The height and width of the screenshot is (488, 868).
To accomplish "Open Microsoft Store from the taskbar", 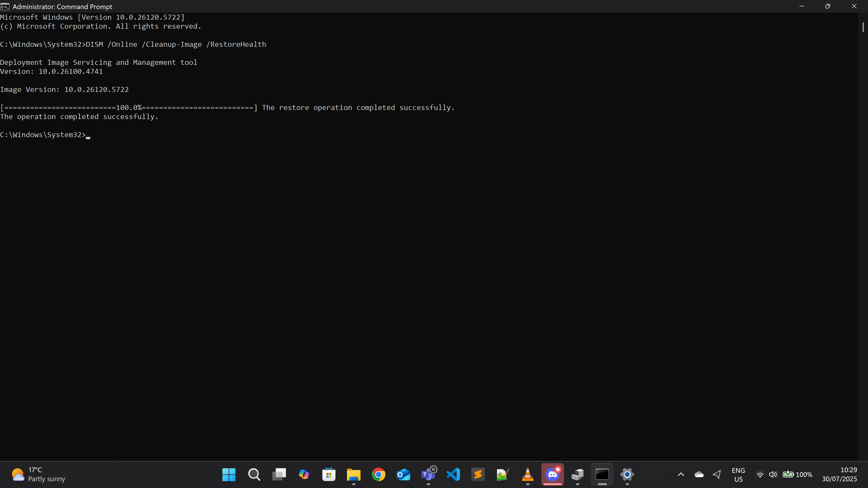I will point(328,474).
